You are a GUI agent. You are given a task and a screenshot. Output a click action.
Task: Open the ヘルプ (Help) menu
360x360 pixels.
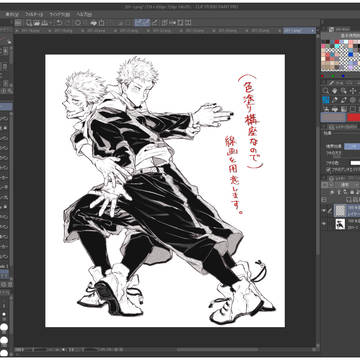coord(84,14)
